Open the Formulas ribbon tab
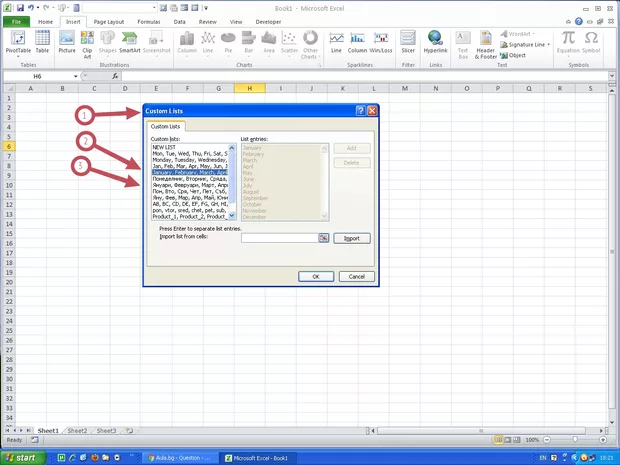Viewport: 620px width, 465px height. (x=149, y=21)
